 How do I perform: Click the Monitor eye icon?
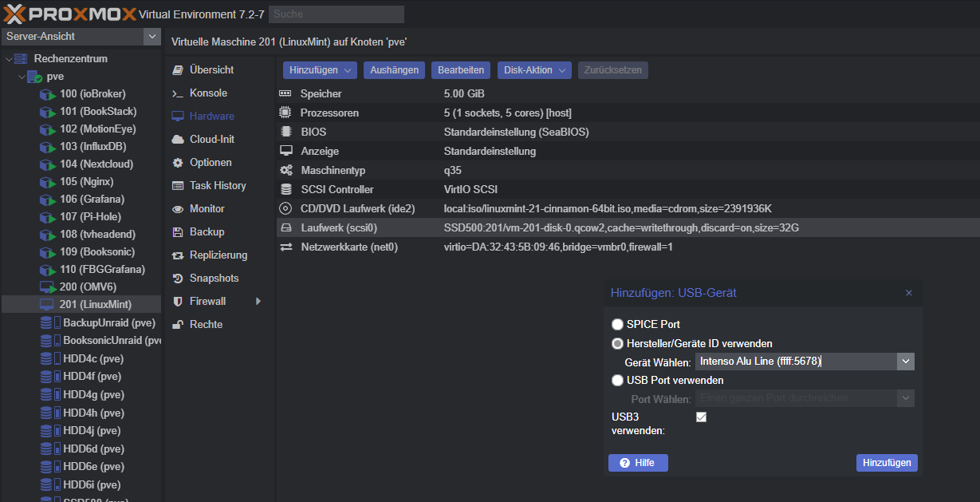178,209
